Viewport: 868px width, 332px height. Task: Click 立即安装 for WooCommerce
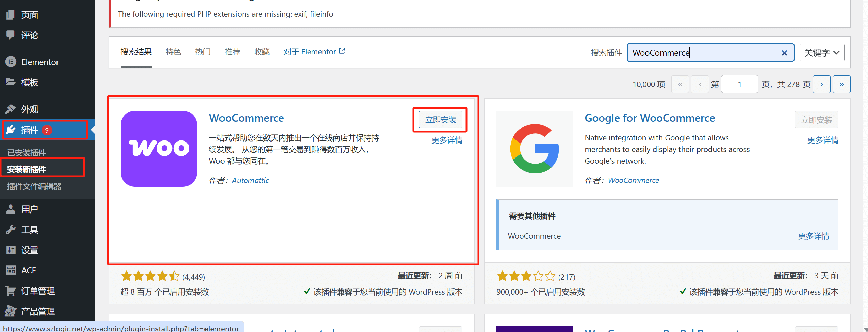click(x=440, y=120)
